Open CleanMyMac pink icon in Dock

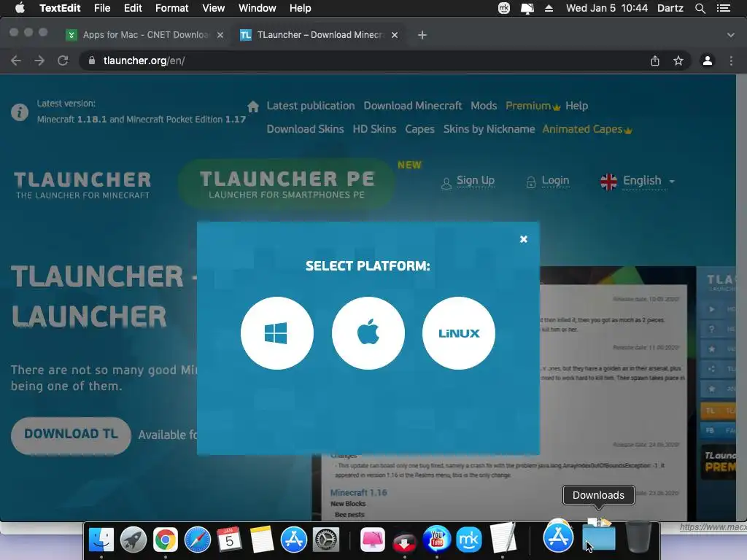[x=373, y=540]
